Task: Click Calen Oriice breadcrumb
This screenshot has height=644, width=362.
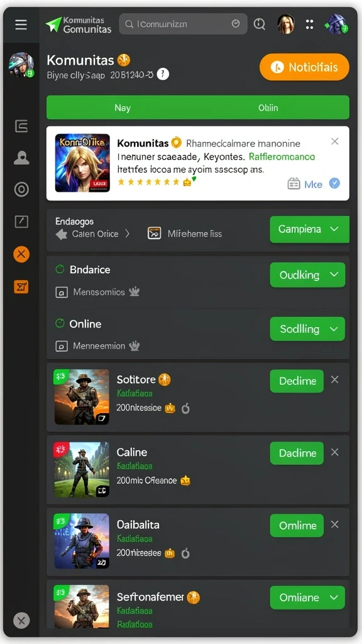Action: point(95,234)
